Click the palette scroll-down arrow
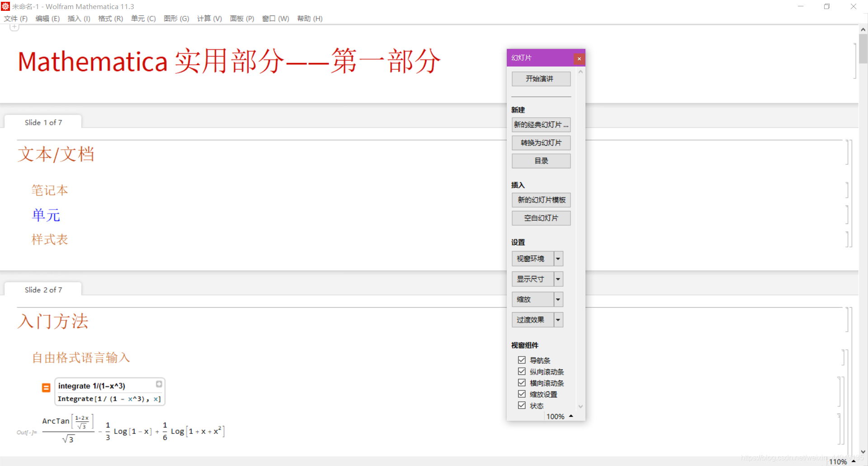868x466 pixels. coord(580,406)
